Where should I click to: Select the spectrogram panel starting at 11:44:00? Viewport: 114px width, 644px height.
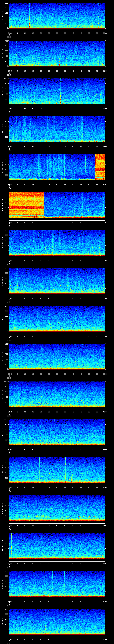[57, 584]
